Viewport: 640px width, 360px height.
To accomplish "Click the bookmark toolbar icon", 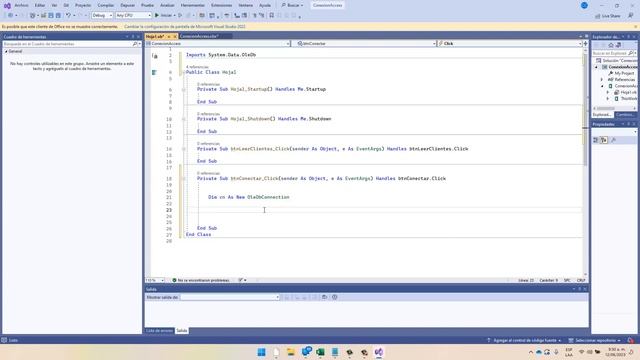I will 271,16.
